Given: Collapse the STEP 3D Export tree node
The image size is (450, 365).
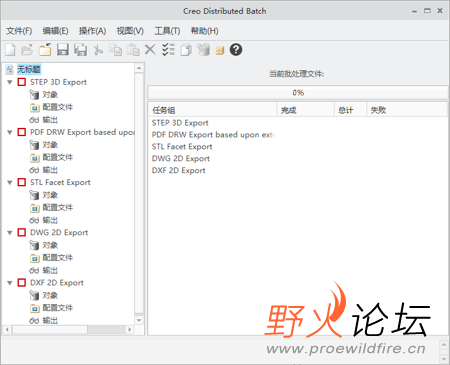Looking at the screenshot, I should [x=10, y=82].
